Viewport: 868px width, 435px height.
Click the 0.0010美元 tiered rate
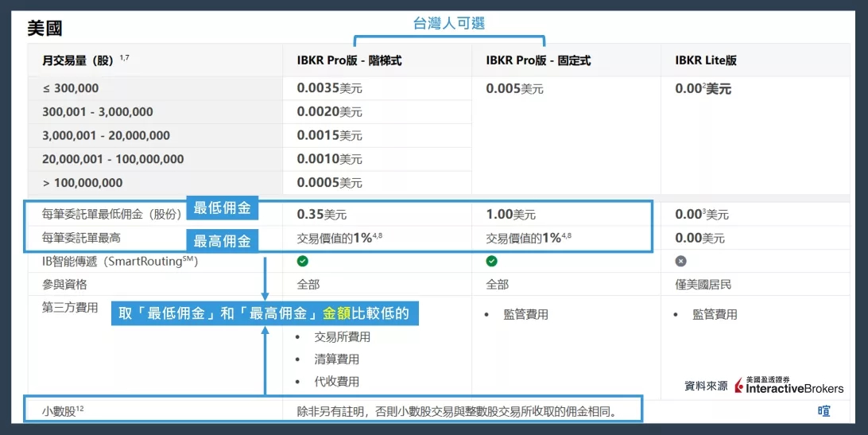coord(329,160)
